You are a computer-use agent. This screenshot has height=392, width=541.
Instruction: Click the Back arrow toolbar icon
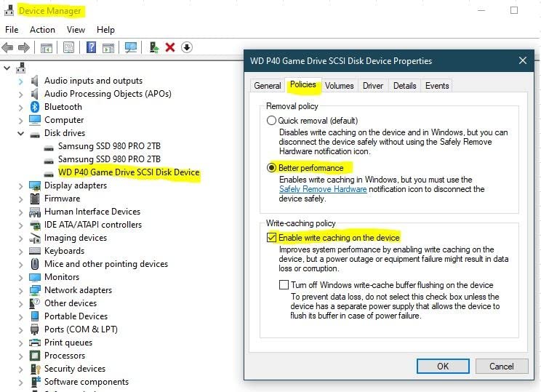[x=7, y=47]
